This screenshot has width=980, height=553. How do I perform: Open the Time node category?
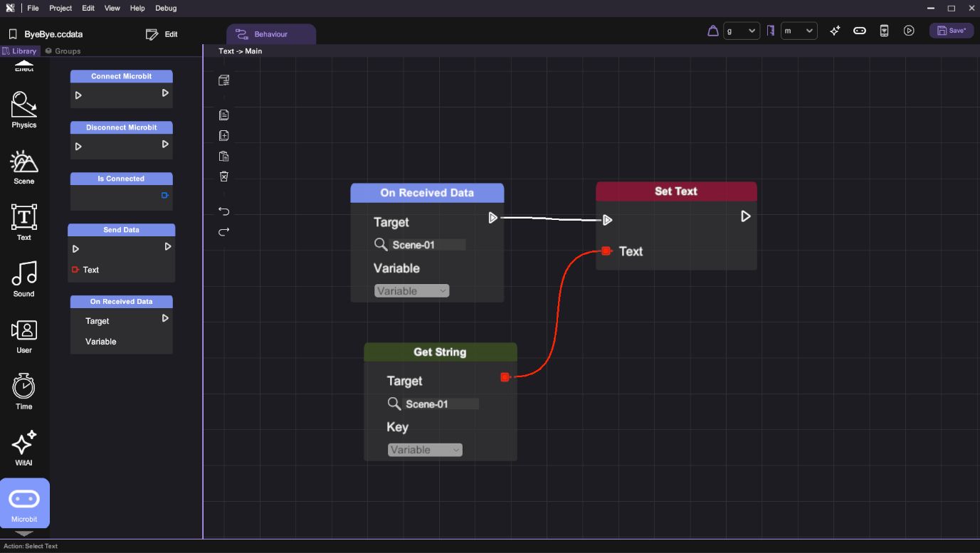(x=23, y=391)
